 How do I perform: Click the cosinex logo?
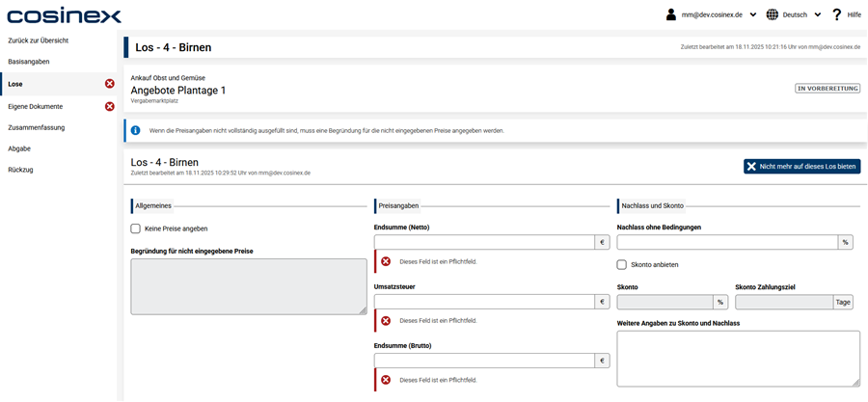pos(64,15)
